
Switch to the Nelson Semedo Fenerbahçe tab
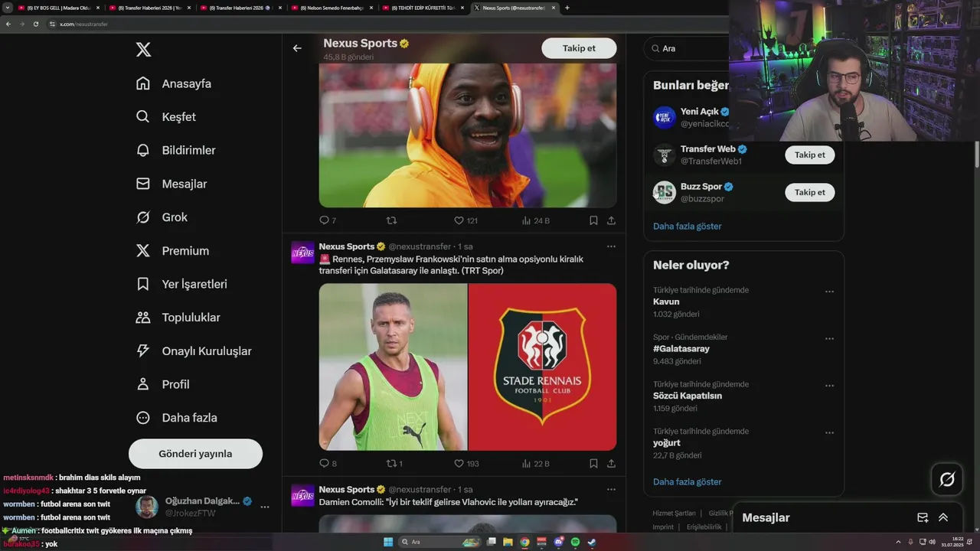pyautogui.click(x=332, y=8)
